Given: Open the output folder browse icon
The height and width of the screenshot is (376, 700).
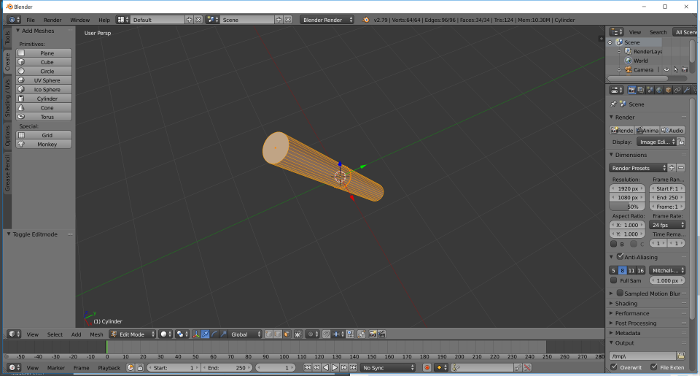Looking at the screenshot, I should point(681,356).
